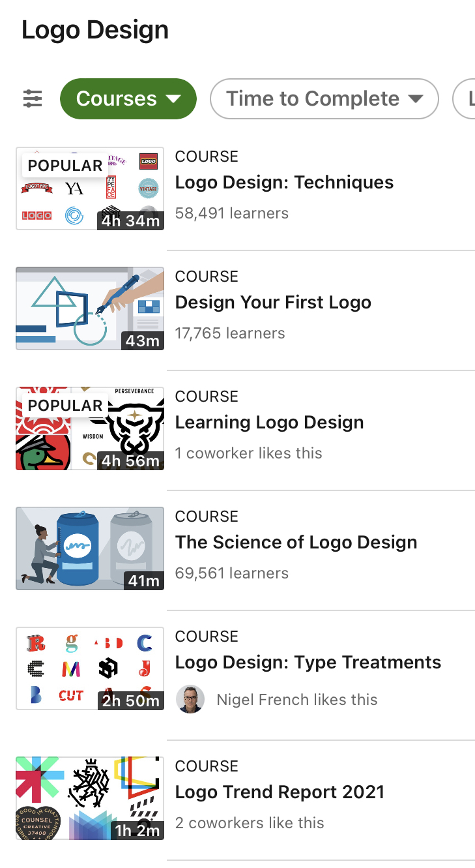Open the Logo Trend Report 2021 course
The image size is (475, 868).
(x=280, y=792)
